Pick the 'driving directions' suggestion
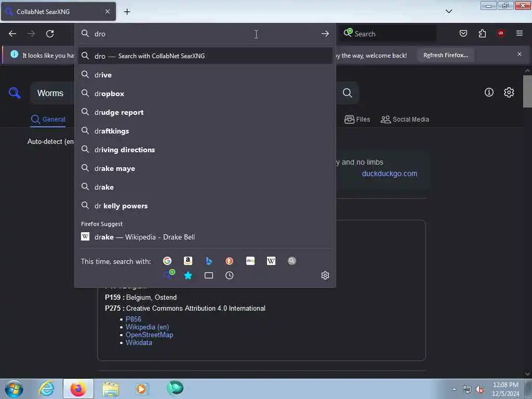 pos(205,150)
